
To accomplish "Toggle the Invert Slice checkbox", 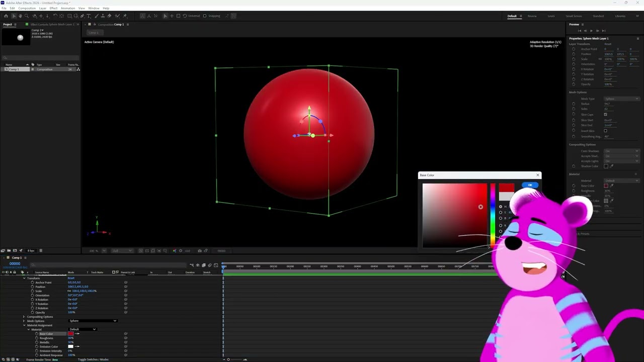I will click(605, 131).
